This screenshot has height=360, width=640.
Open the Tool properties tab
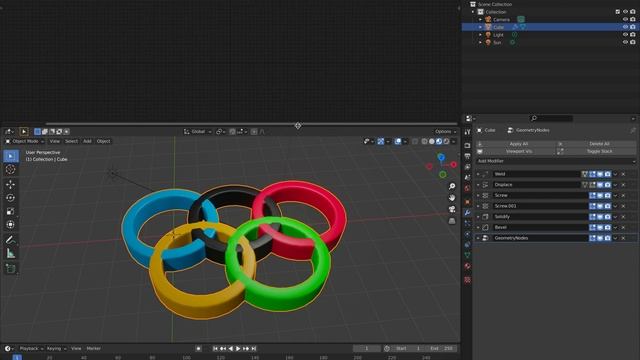coord(467,132)
